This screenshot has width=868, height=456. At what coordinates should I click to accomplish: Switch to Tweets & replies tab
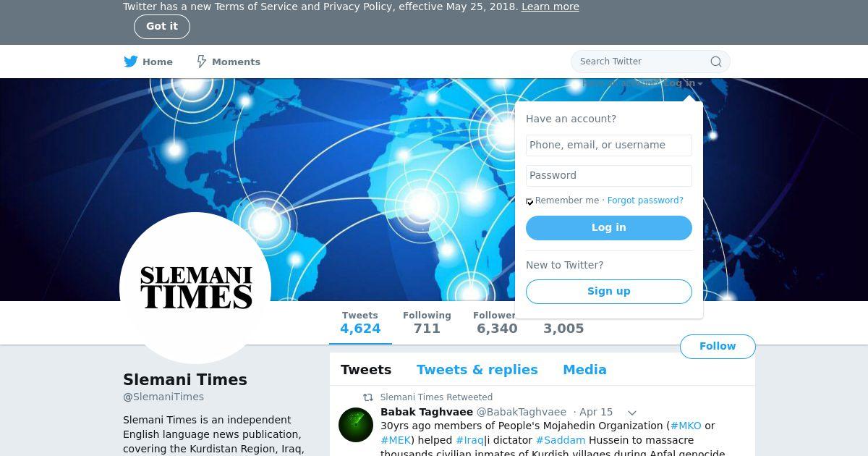pos(477,370)
